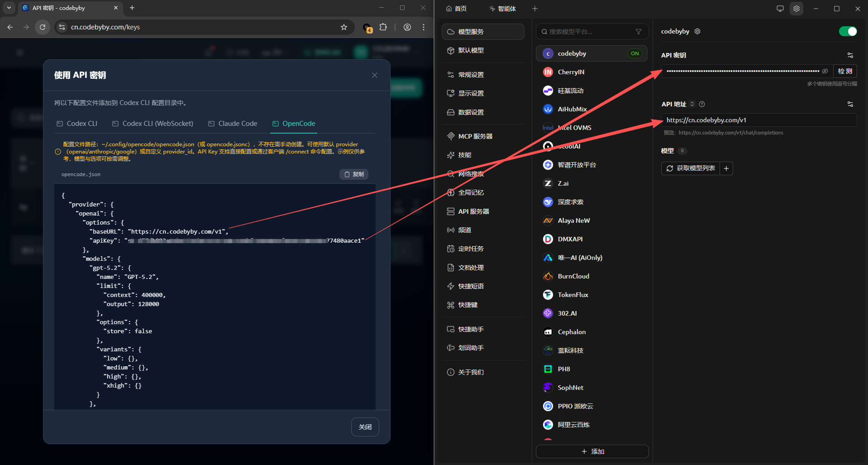Click help icon beside API 地址
The image size is (868, 465).
pyautogui.click(x=702, y=104)
